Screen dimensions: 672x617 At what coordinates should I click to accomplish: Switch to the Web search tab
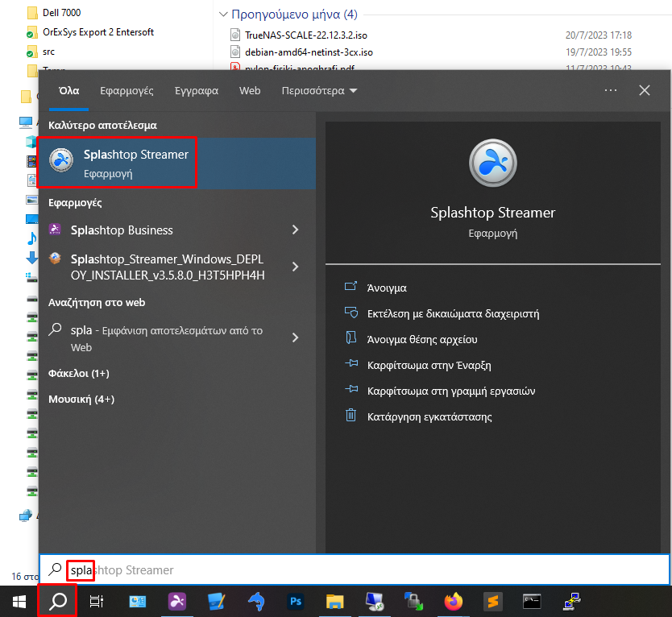(250, 91)
